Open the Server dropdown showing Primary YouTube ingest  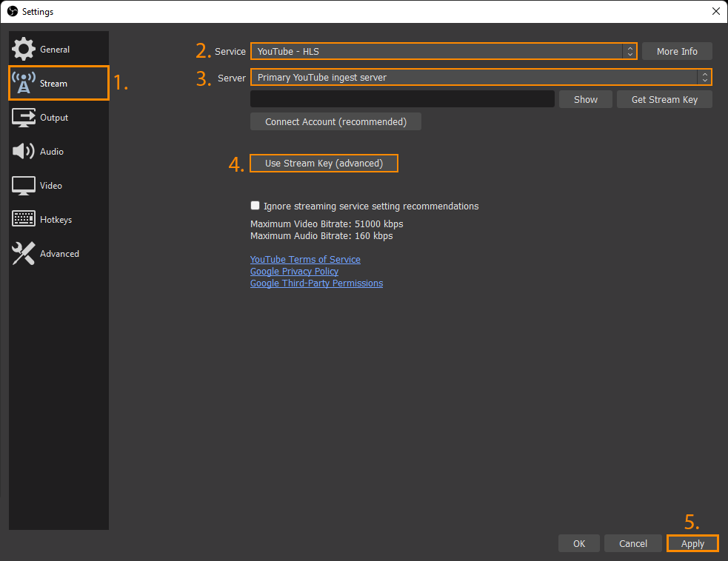[x=481, y=77]
